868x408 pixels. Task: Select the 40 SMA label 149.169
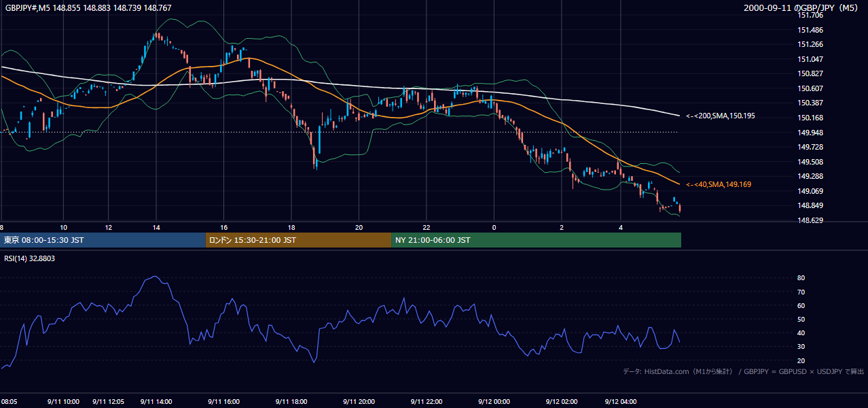pos(718,184)
